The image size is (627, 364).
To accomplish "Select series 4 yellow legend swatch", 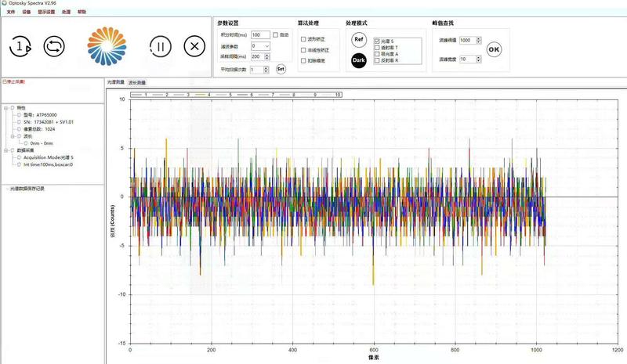I will [x=202, y=94].
